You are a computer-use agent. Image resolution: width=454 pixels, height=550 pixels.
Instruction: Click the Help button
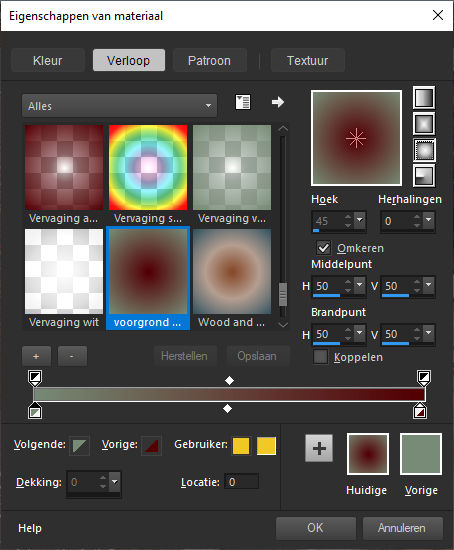pyautogui.click(x=30, y=528)
